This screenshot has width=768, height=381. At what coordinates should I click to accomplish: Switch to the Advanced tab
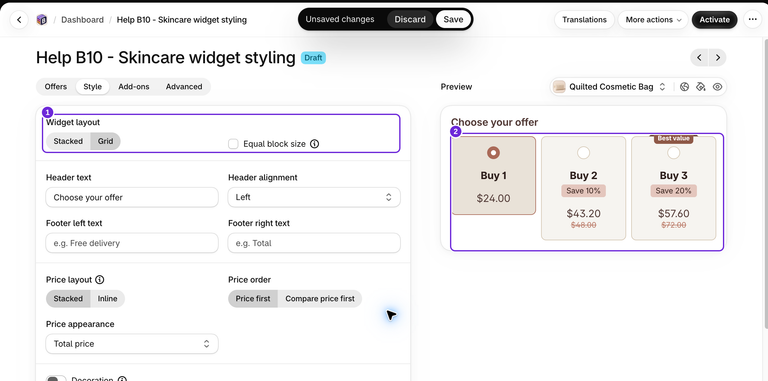pyautogui.click(x=184, y=87)
